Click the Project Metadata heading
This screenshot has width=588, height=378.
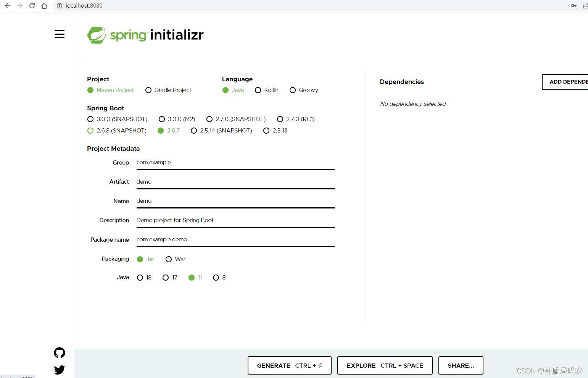pos(113,149)
